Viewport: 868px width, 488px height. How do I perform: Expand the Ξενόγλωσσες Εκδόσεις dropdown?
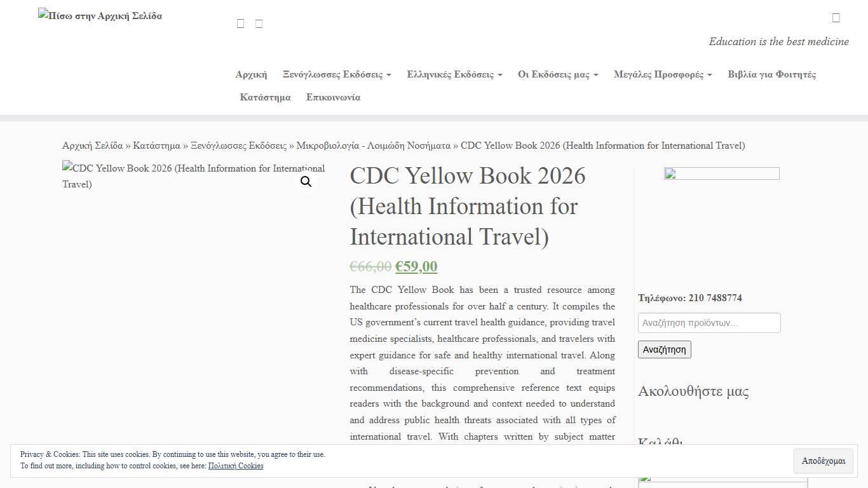click(336, 74)
